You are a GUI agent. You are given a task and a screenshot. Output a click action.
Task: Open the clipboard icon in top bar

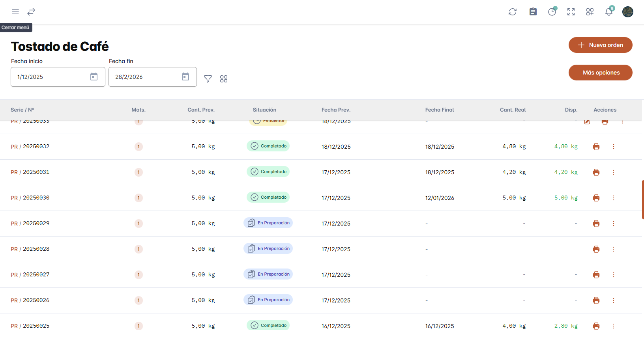click(x=533, y=12)
